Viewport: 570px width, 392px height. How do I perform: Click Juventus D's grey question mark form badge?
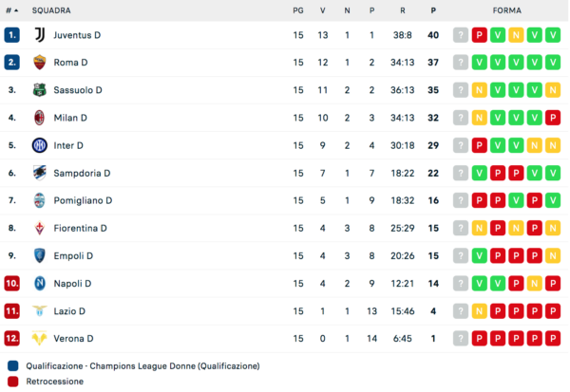pyautogui.click(x=461, y=35)
